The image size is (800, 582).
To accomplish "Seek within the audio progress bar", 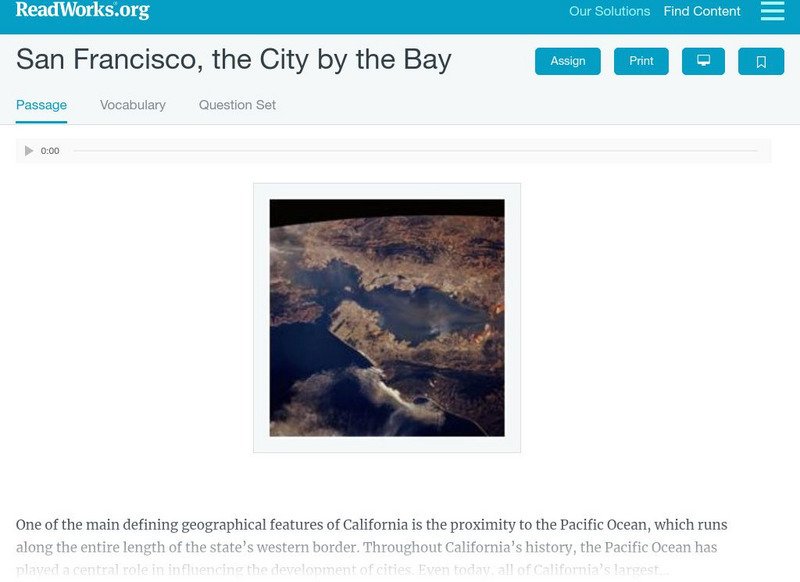I will pos(415,151).
